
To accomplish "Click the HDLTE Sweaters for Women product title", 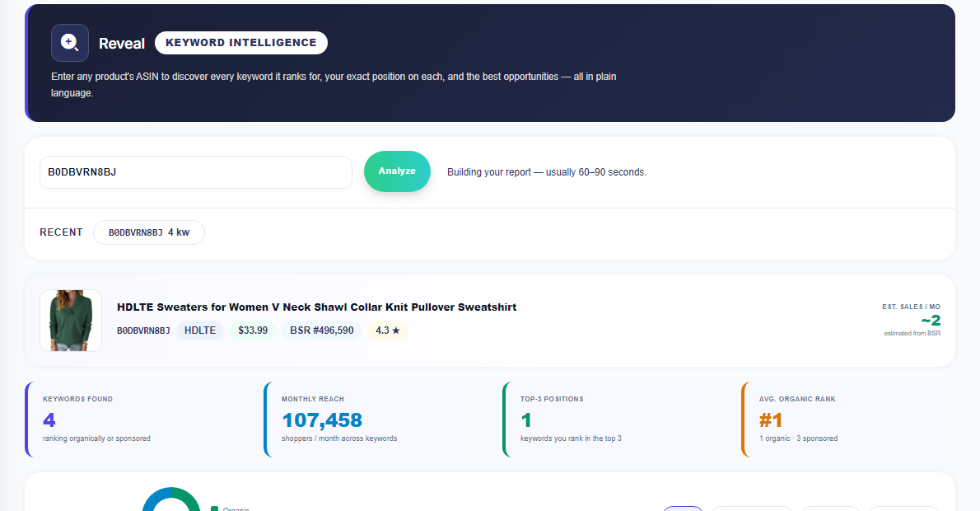I will [317, 307].
